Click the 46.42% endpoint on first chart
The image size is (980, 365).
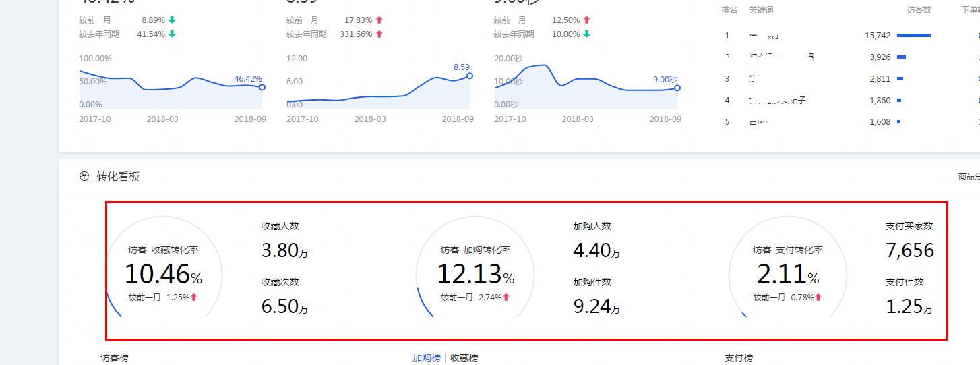(262, 87)
